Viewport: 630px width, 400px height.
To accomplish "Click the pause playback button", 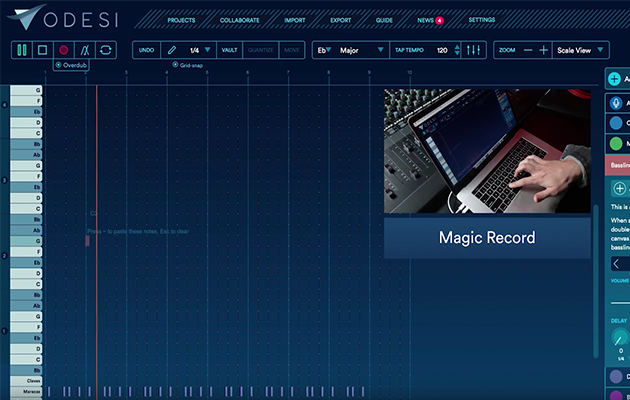I will 22,49.
